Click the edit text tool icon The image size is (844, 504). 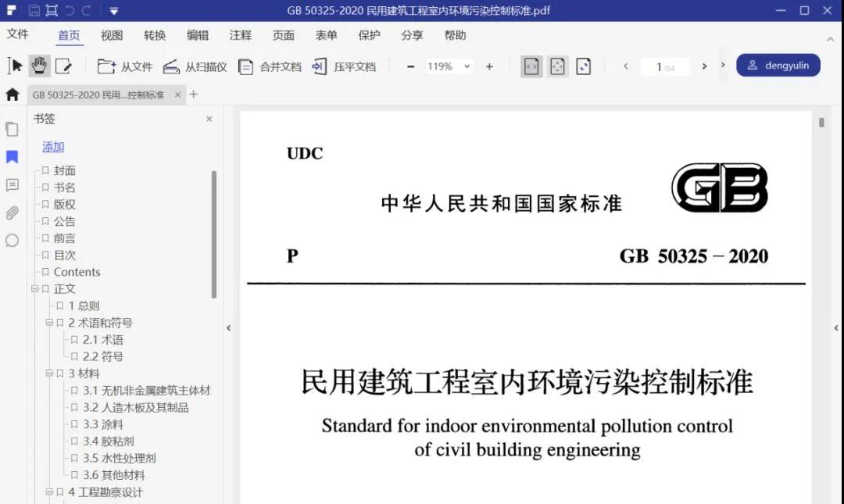click(x=63, y=66)
